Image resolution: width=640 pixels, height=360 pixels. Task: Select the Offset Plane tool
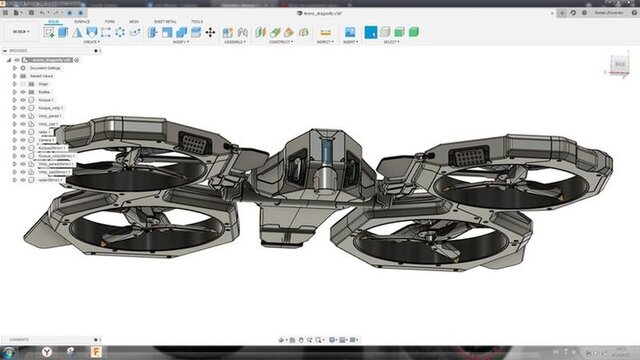260,32
